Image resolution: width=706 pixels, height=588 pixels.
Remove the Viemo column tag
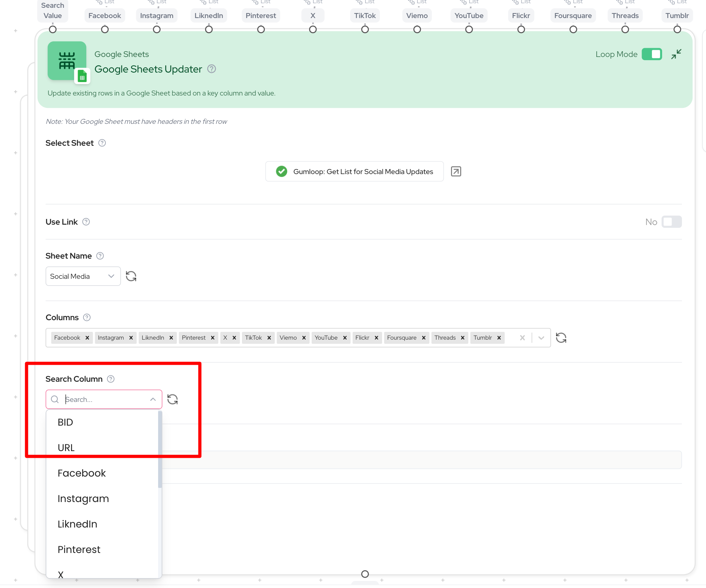304,338
